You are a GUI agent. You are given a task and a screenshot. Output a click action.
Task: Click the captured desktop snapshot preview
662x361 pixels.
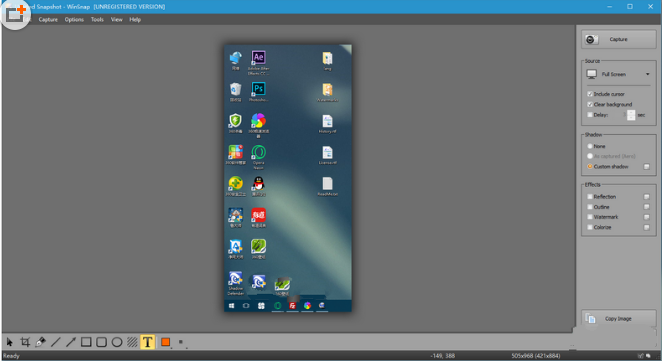(288, 178)
